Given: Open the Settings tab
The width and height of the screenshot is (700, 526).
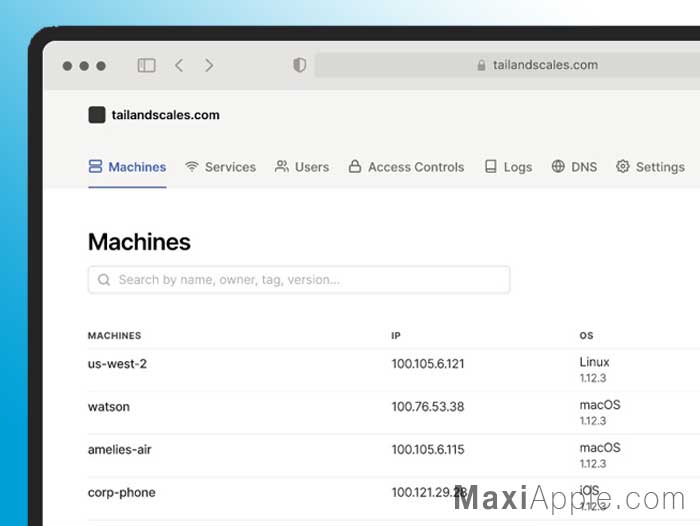Looking at the screenshot, I should pos(650,167).
